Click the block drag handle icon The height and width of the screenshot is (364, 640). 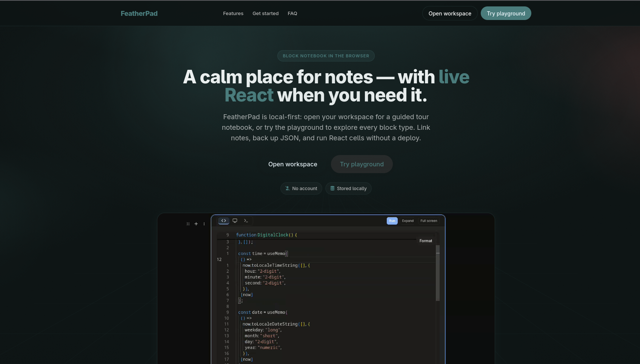point(188,224)
